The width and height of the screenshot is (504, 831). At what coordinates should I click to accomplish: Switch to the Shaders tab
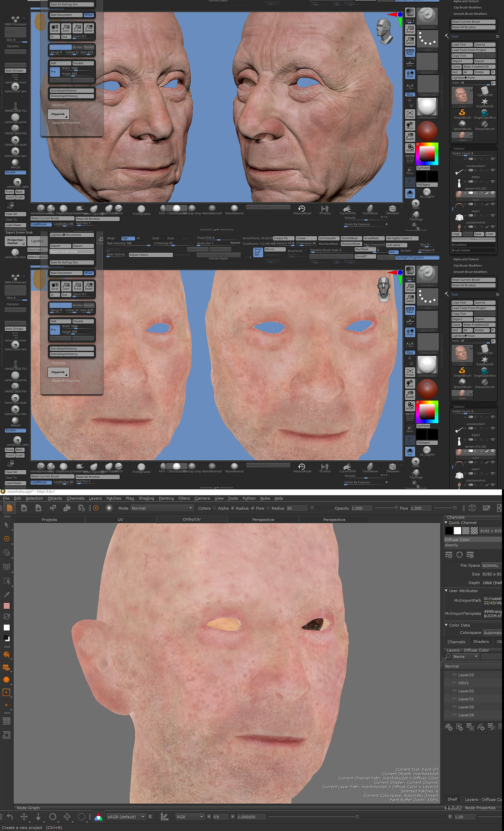point(481,641)
